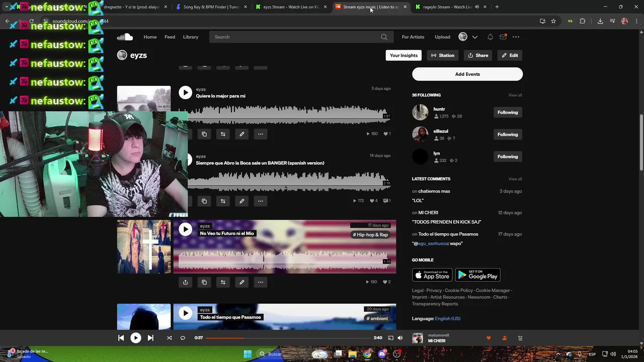
Task: View all latest comments
Action: pos(515,179)
